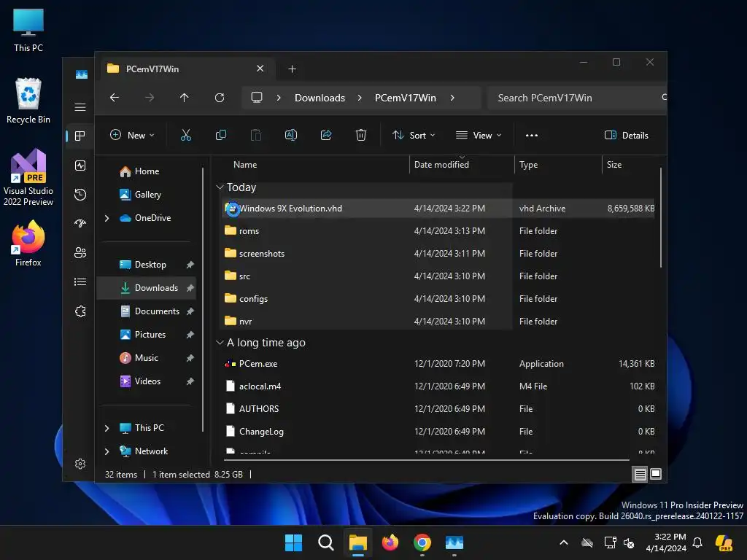Collapse the A long time ago group
The image size is (747, 560).
click(220, 343)
